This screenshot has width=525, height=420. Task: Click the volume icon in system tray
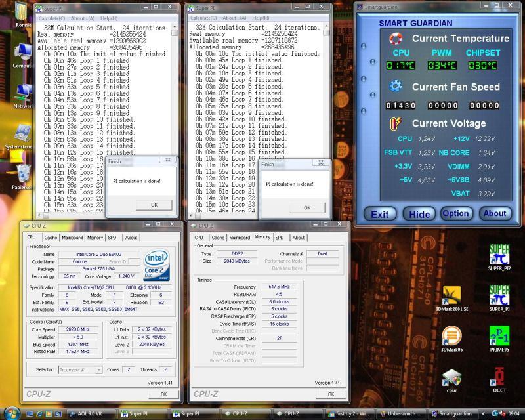[x=502, y=413]
